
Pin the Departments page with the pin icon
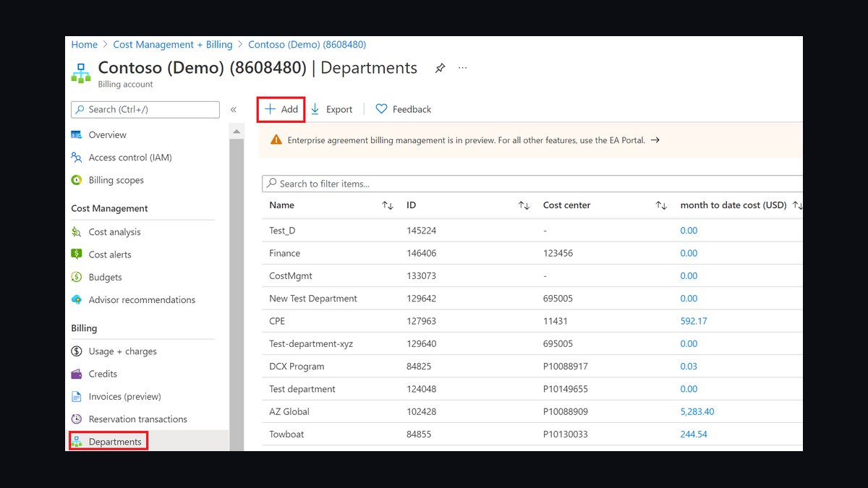[440, 69]
